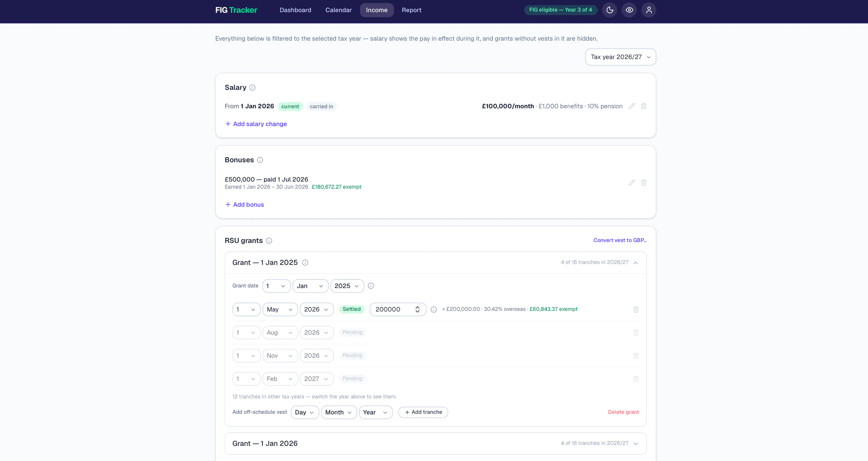The image size is (868, 461).
Task: Click info icon beside the 200000 vest value
Action: 434,310
